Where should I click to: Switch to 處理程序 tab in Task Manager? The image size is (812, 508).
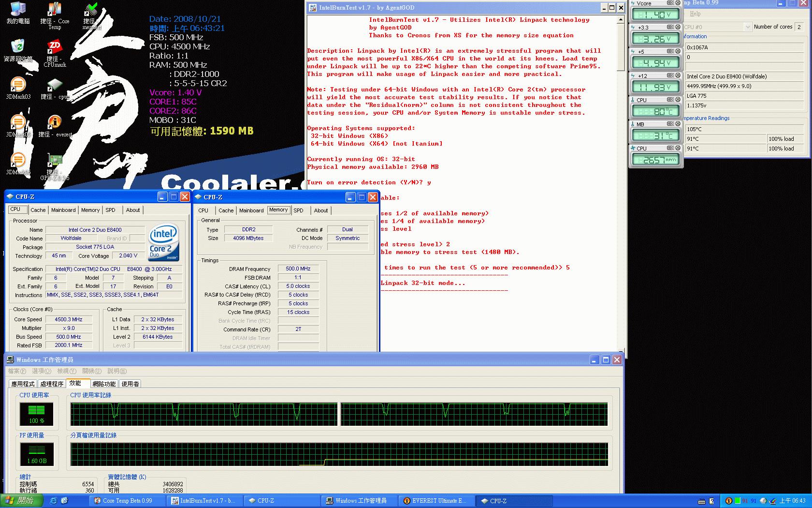pyautogui.click(x=52, y=384)
